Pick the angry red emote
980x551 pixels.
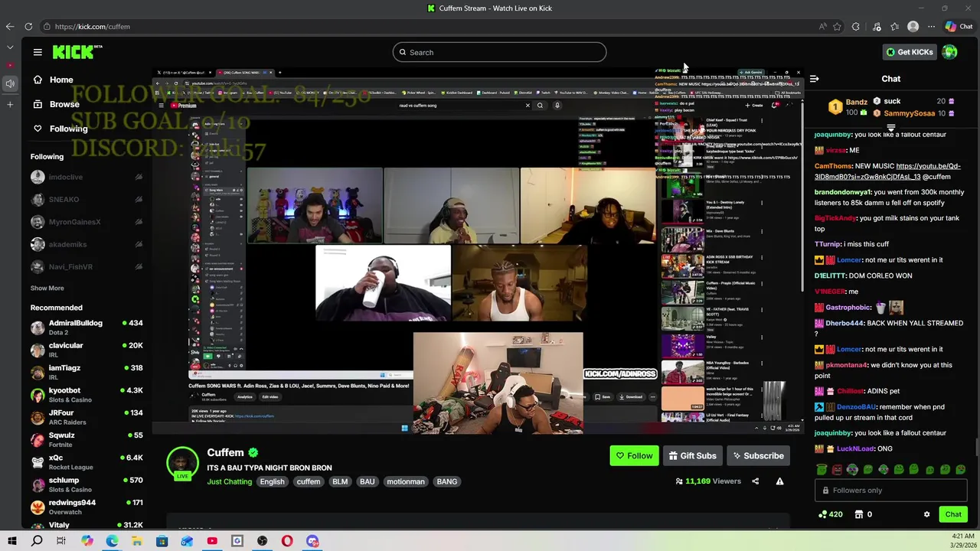coord(837,470)
